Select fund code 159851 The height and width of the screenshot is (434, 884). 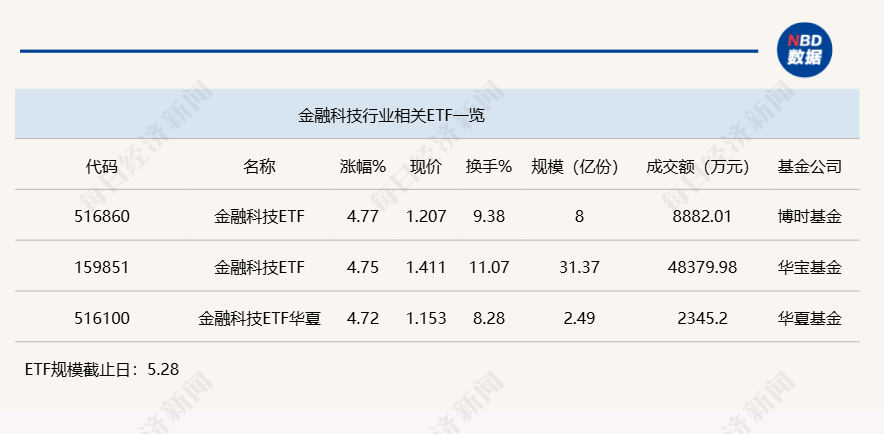[x=102, y=267]
